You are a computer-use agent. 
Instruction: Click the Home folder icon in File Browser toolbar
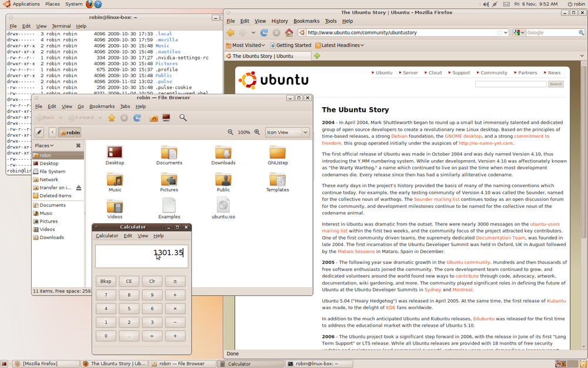153,118
